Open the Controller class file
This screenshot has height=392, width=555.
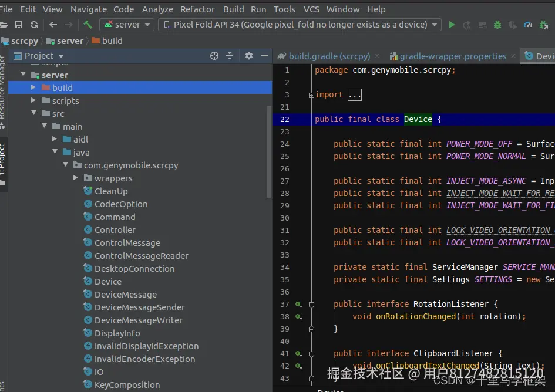click(115, 230)
